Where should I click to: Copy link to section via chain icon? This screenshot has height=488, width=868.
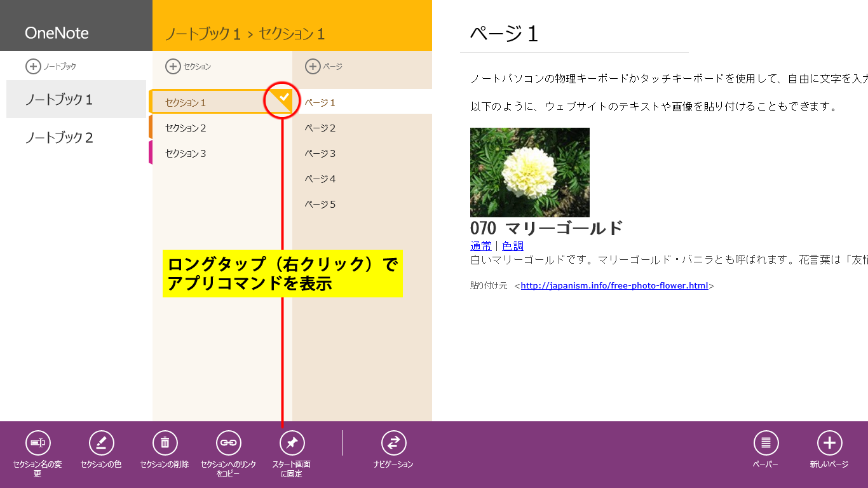pyautogui.click(x=228, y=443)
